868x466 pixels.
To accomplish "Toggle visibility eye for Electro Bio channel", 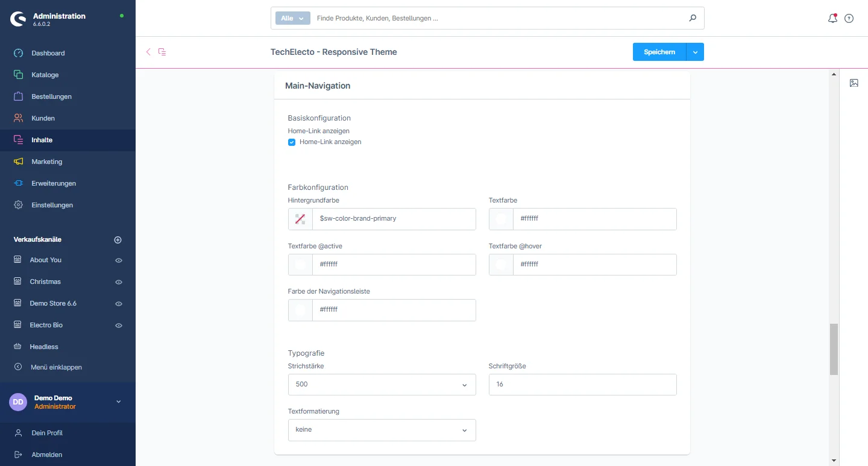I will click(119, 326).
